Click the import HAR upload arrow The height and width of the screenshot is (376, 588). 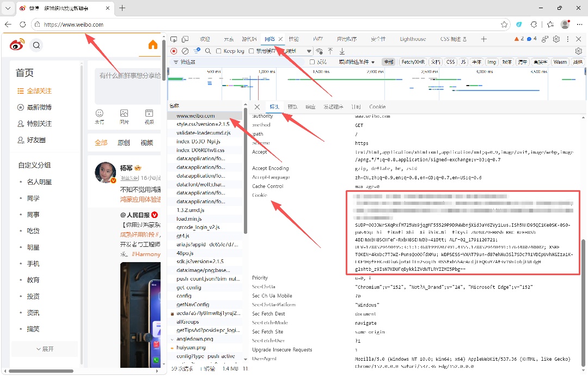[330, 51]
